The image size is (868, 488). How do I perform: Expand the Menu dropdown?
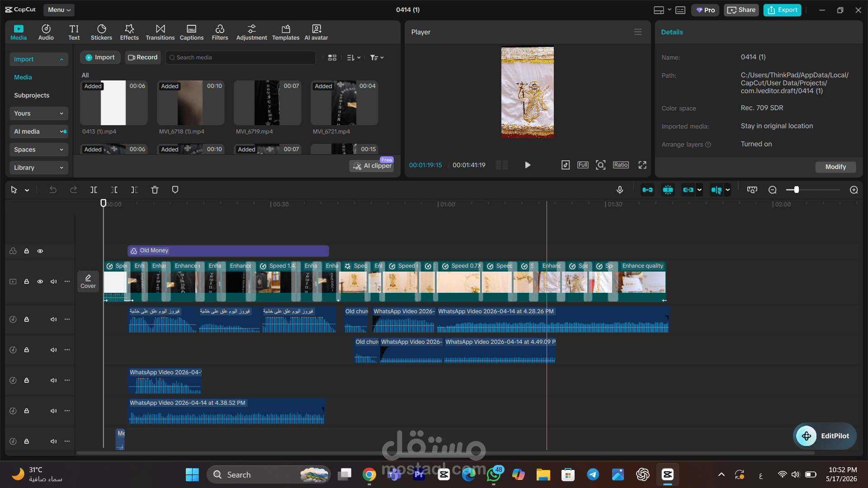coord(59,9)
